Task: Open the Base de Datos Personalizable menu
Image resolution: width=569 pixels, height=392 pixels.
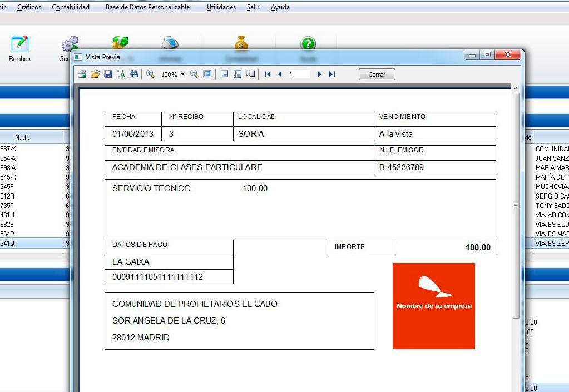Action: pyautogui.click(x=147, y=7)
